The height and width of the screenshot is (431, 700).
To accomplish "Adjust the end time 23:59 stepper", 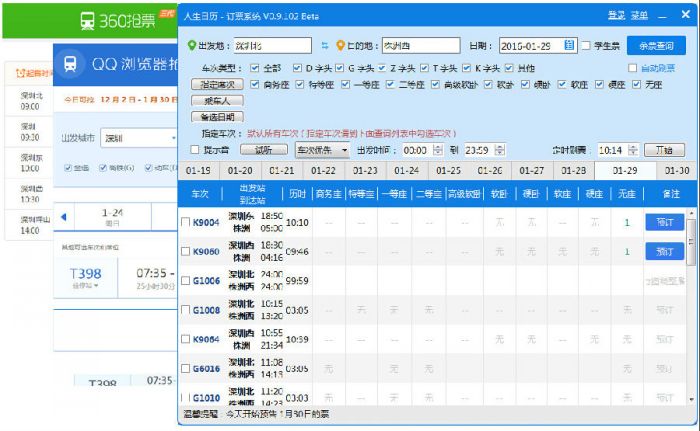I will click(x=500, y=150).
